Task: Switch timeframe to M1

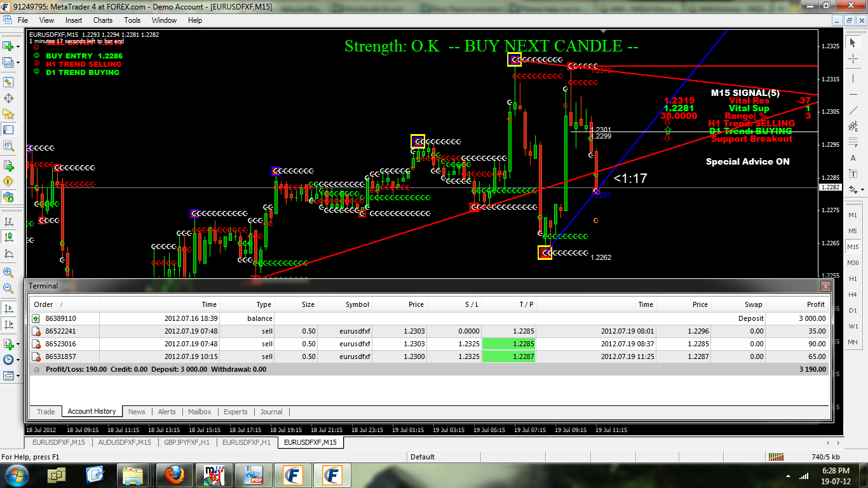Action: coord(853,215)
